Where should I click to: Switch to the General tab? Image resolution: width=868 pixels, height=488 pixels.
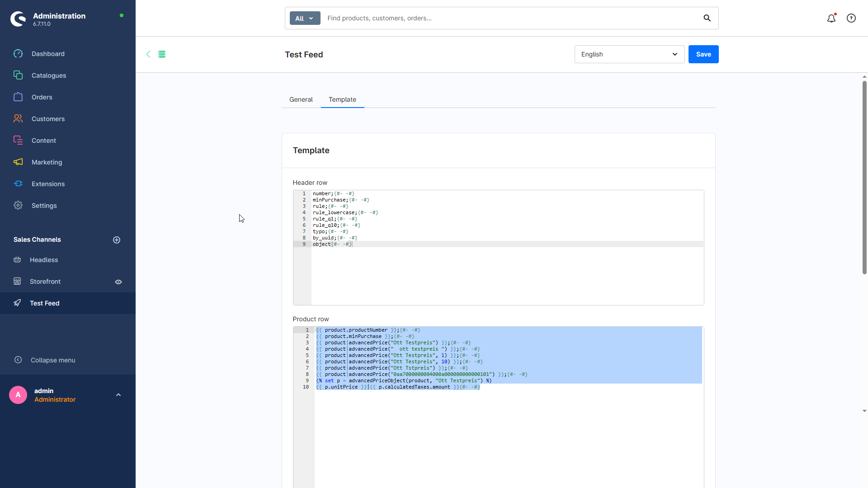tap(301, 99)
